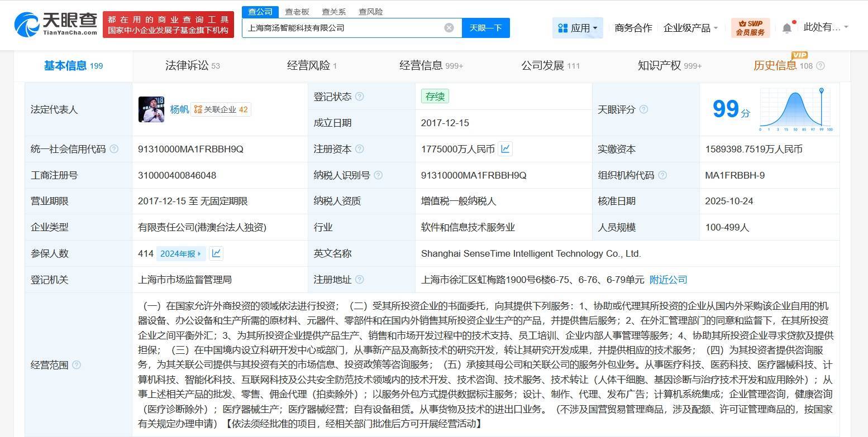Click the notification bell icon
Image resolution: width=868 pixels, height=437 pixels.
pos(787,28)
